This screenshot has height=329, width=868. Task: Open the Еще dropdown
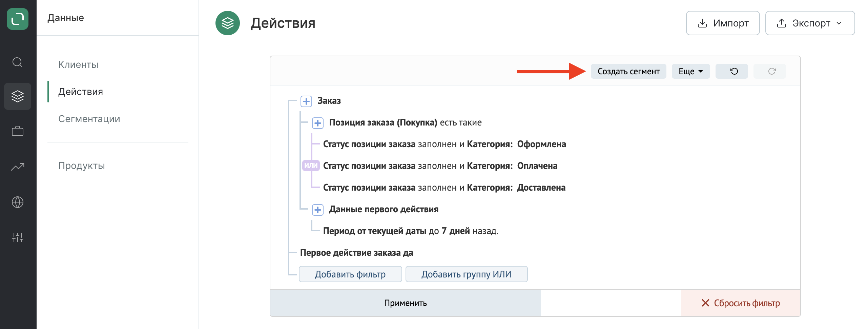click(691, 71)
